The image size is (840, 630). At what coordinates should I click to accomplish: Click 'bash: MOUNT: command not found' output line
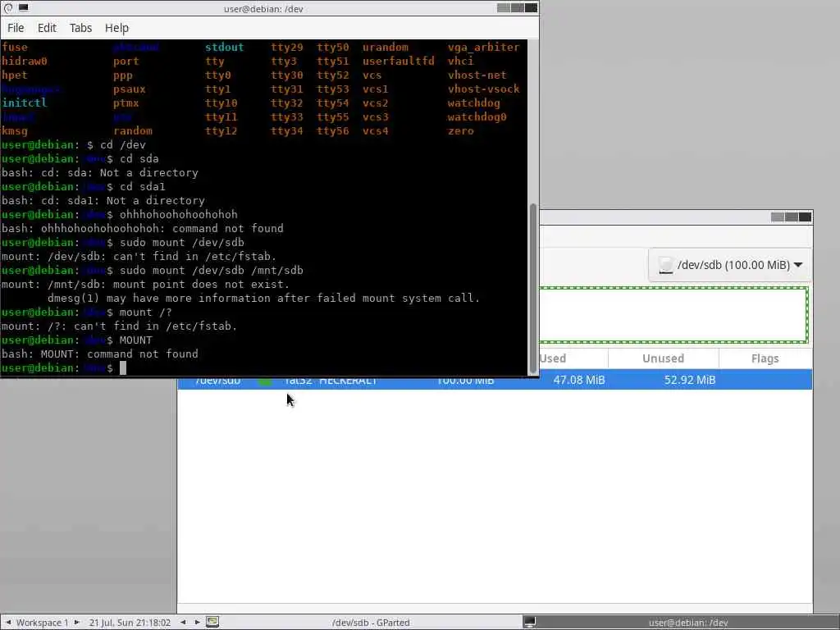click(99, 354)
